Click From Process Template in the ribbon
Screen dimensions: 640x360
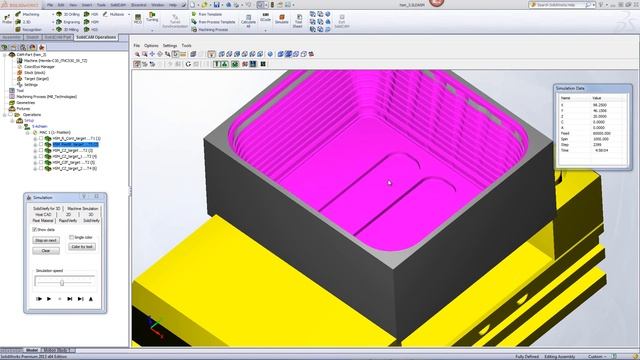pyautogui.click(x=213, y=22)
